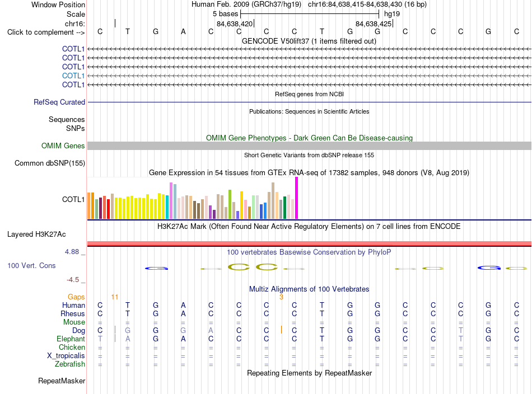Click "Short Genetic Variants from dbSNP" title
Image resolution: width=532 pixels, height=394 pixels.
tap(309, 155)
